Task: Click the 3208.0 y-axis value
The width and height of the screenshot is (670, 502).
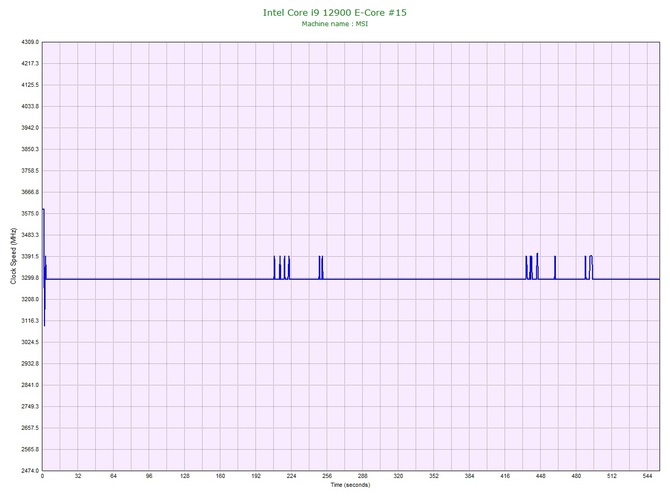Action: (x=30, y=299)
